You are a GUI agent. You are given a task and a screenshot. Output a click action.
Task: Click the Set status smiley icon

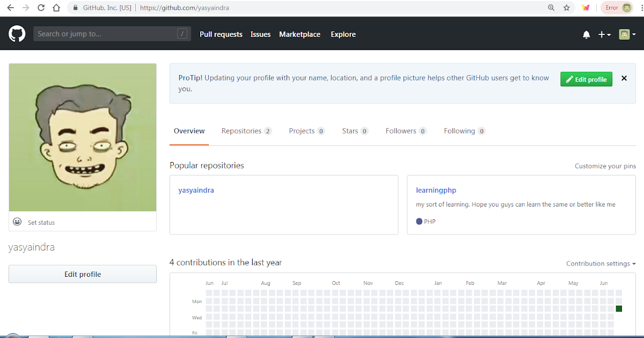point(17,222)
